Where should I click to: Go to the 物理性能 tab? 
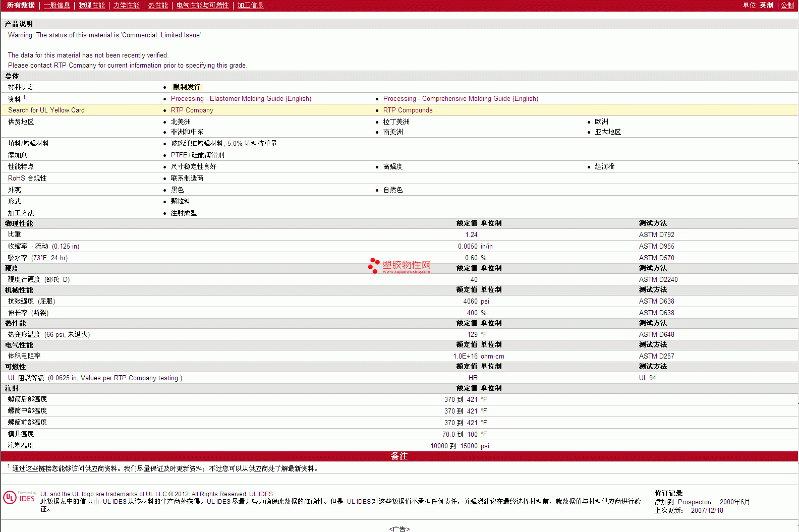[91, 5]
